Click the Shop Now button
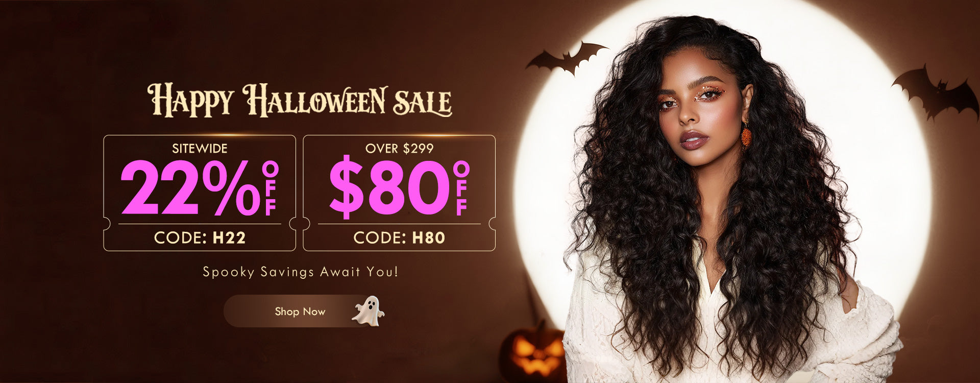The image size is (980, 383). 301,311
